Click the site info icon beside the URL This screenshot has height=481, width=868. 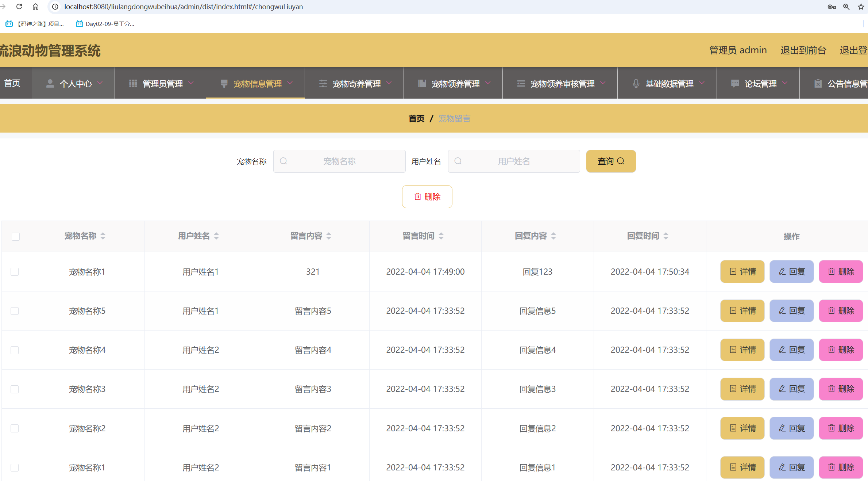coord(55,7)
